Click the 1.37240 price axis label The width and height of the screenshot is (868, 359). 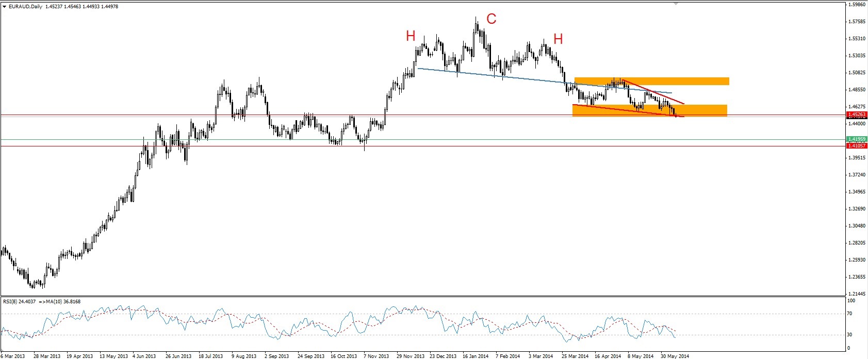[857, 175]
